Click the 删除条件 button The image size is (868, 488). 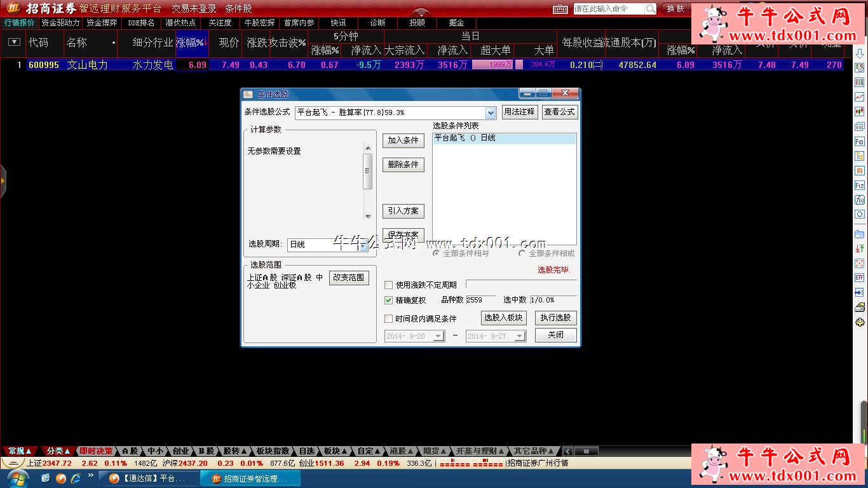(x=403, y=165)
